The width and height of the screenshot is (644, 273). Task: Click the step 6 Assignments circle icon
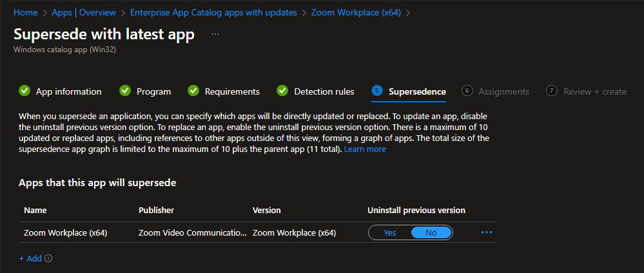[467, 91]
